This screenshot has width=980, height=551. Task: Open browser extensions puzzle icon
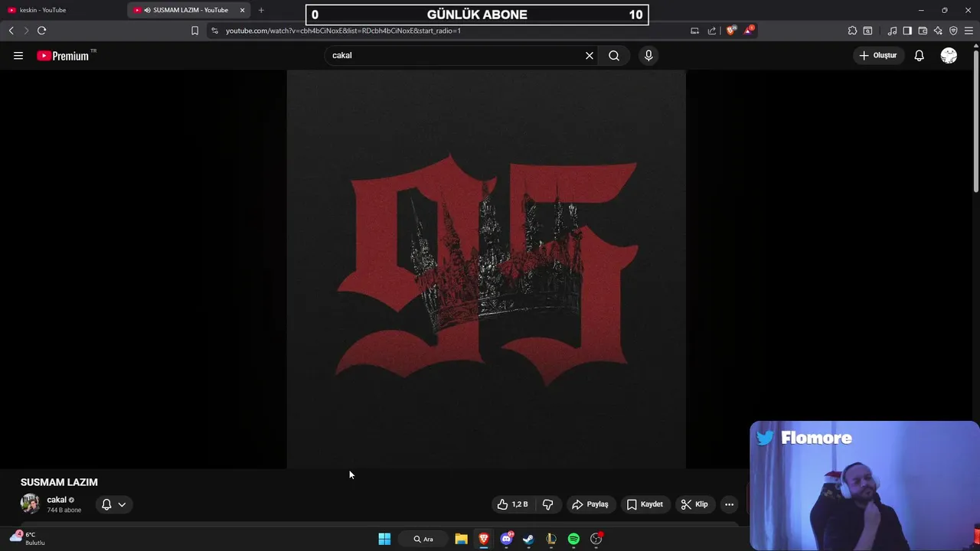(x=852, y=31)
